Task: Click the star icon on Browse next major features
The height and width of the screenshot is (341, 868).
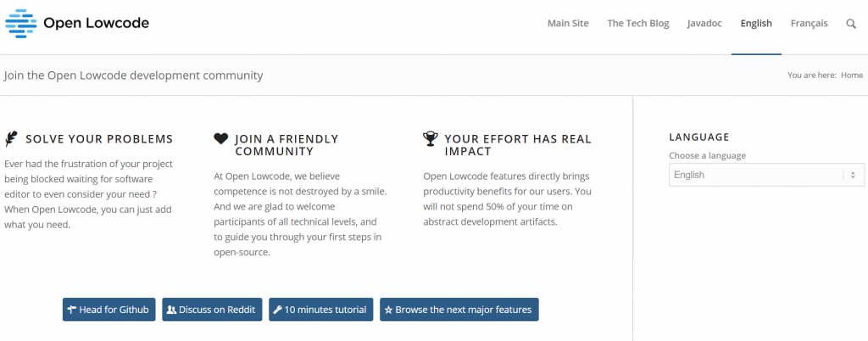Action: 388,310
